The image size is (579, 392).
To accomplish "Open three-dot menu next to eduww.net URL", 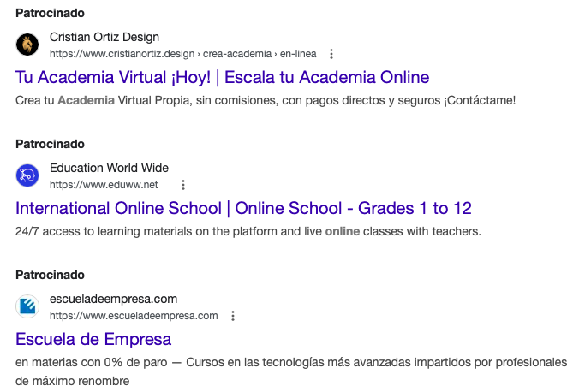I will (182, 185).
